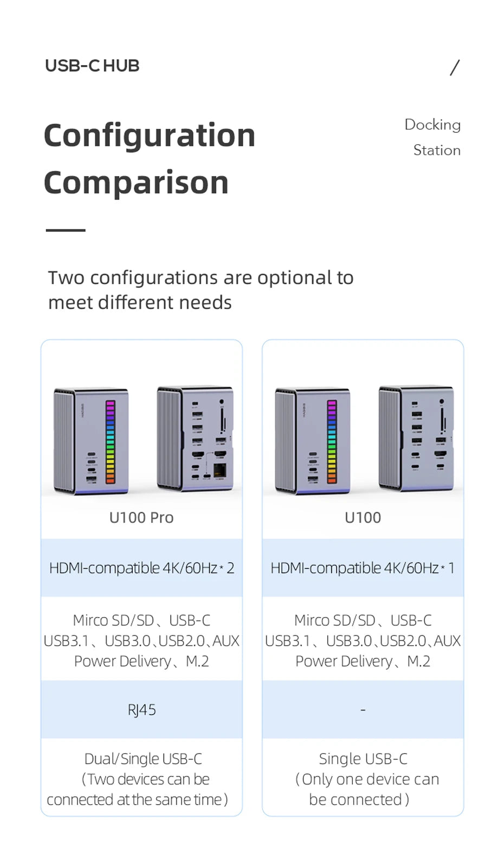This screenshot has width=504, height=847.
Task: Click the dash cell under U100
Action: pyautogui.click(x=363, y=709)
